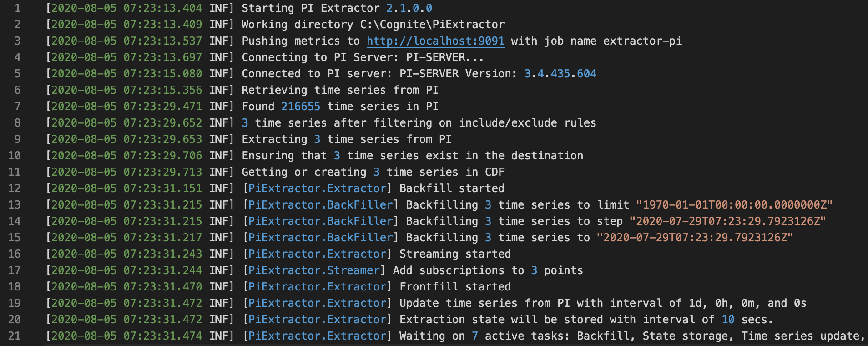This screenshot has height=346, width=868.
Task: Click the version number 2.1.0.0
Action: click(x=409, y=8)
